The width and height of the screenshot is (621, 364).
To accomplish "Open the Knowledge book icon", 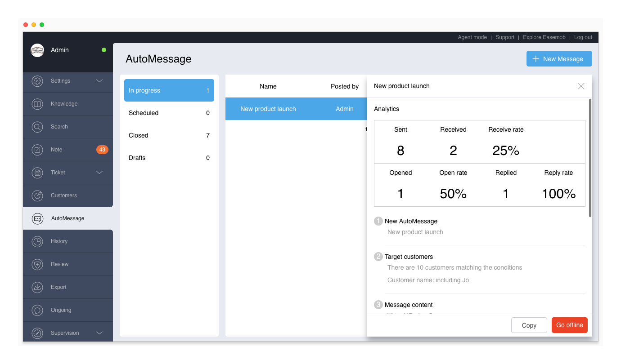I will [x=37, y=104].
